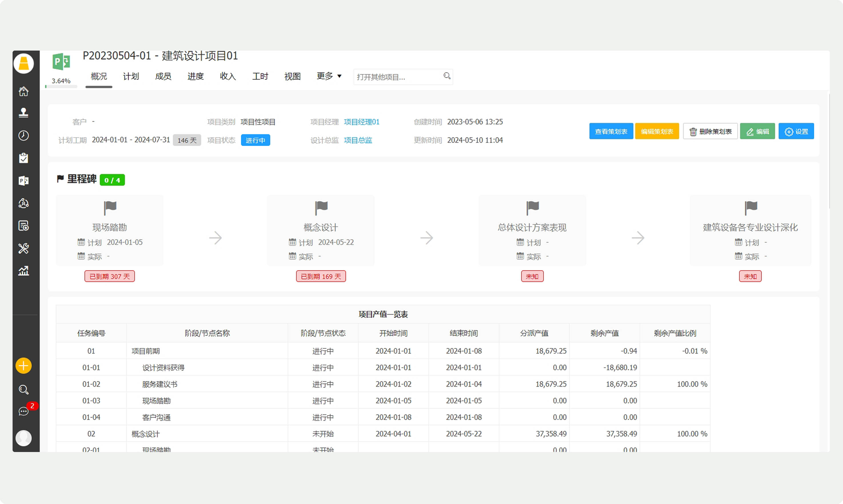Switch to the 计划 tab
This screenshot has height=504, width=843.
tap(131, 76)
